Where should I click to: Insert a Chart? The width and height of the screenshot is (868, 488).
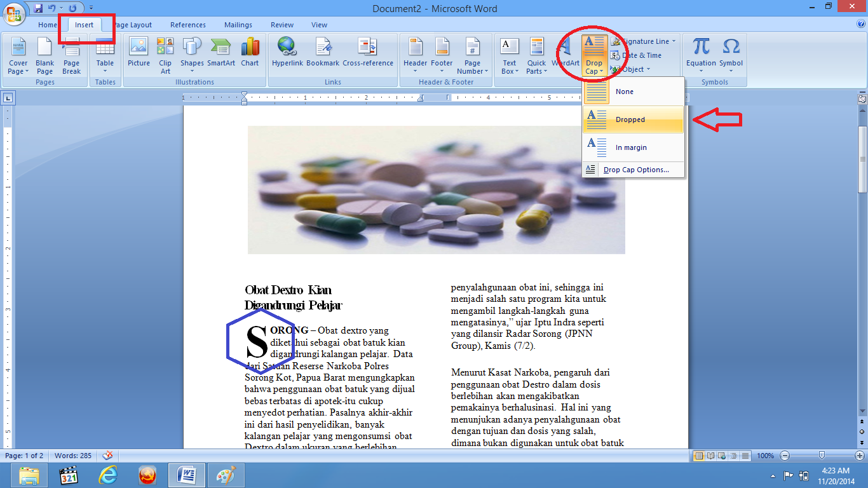pyautogui.click(x=250, y=54)
